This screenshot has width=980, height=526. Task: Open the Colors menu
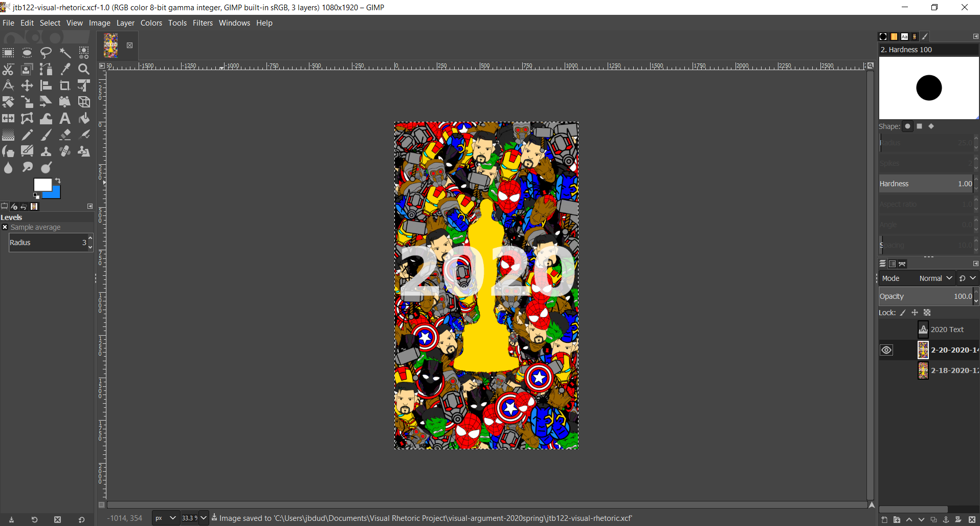[151, 23]
